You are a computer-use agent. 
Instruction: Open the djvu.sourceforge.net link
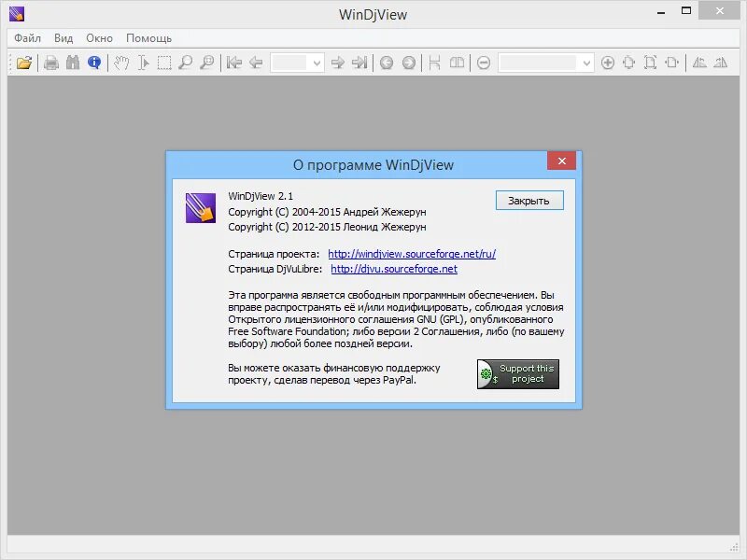point(394,269)
